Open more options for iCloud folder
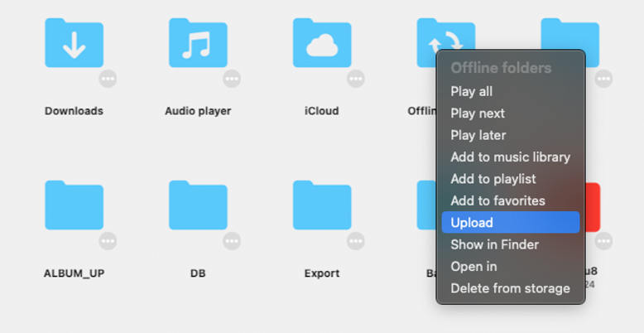 pyautogui.click(x=356, y=79)
